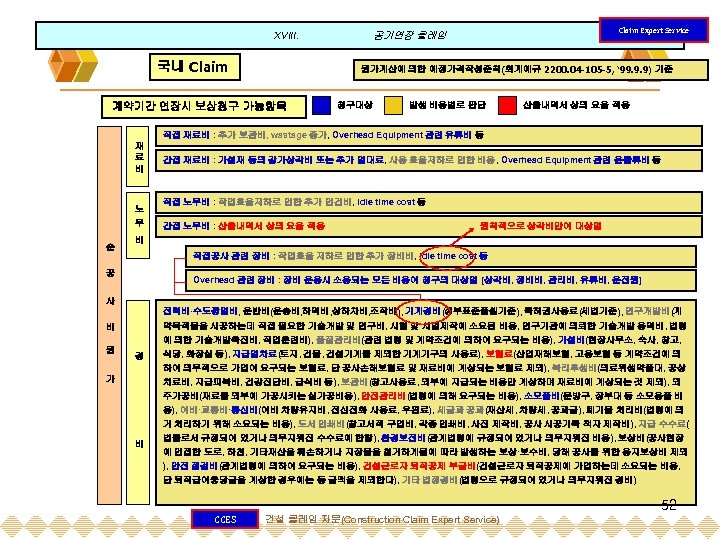
Task: Click the '발생 비용별로 판단' legend label
Action: pyautogui.click(x=447, y=105)
